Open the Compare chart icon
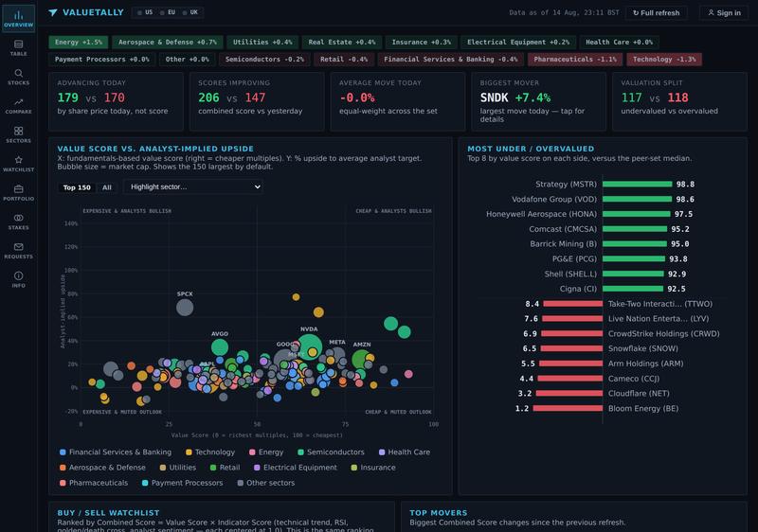The height and width of the screenshot is (532, 758). 18,106
